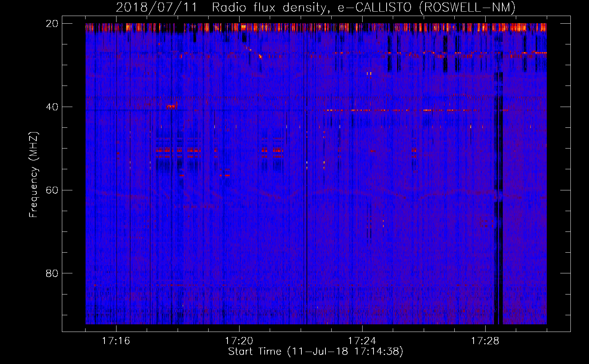The image size is (589, 364).
Task: Click the '17:24' time tick label
Action: click(362, 341)
